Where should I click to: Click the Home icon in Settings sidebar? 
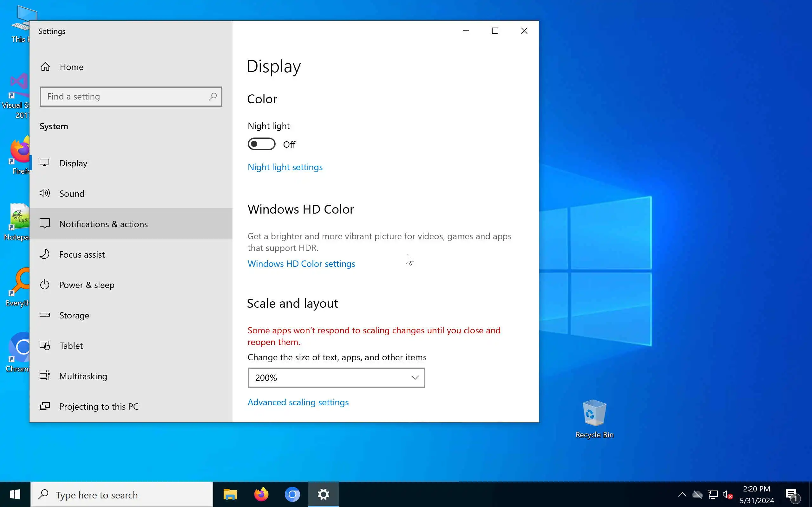point(45,67)
